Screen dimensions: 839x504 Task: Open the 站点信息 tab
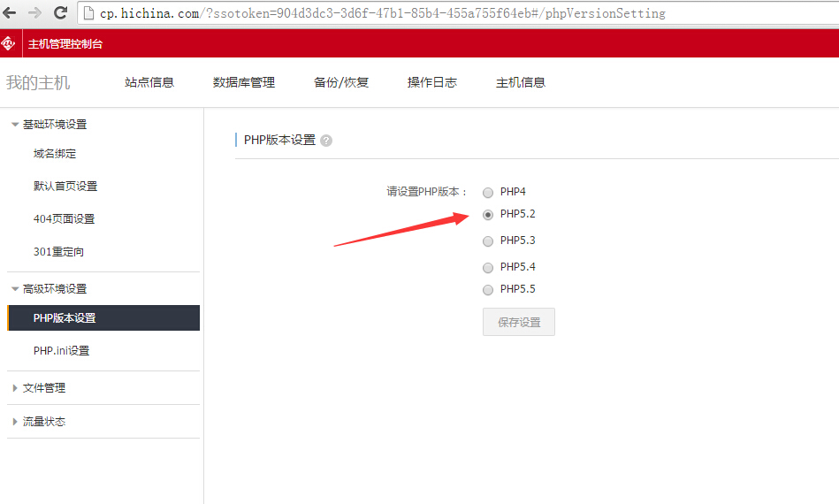(x=149, y=82)
